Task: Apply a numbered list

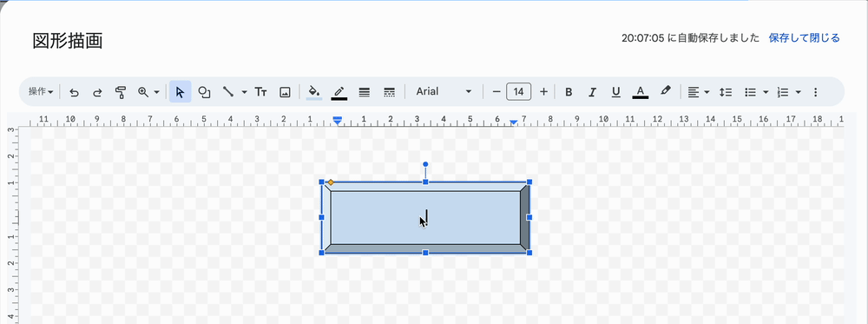Action: click(x=782, y=92)
